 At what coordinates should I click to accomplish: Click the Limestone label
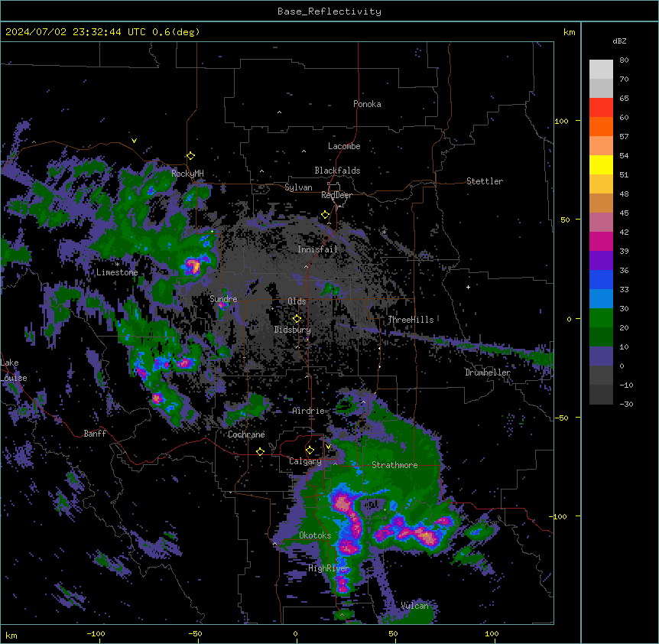coord(117,272)
